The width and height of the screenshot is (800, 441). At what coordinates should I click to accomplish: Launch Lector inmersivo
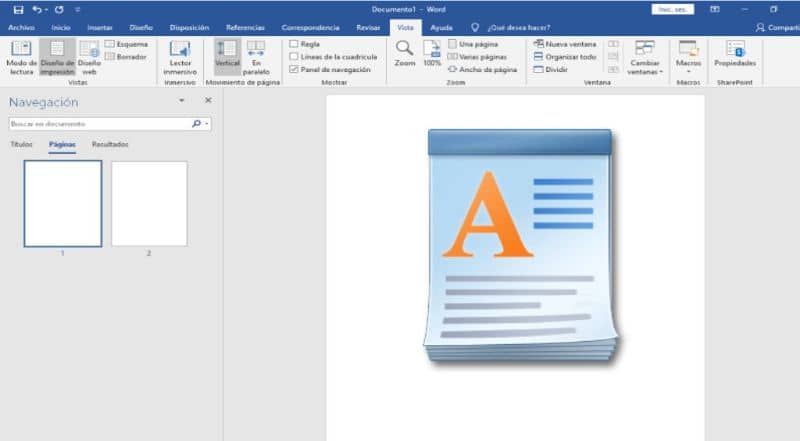pos(180,58)
